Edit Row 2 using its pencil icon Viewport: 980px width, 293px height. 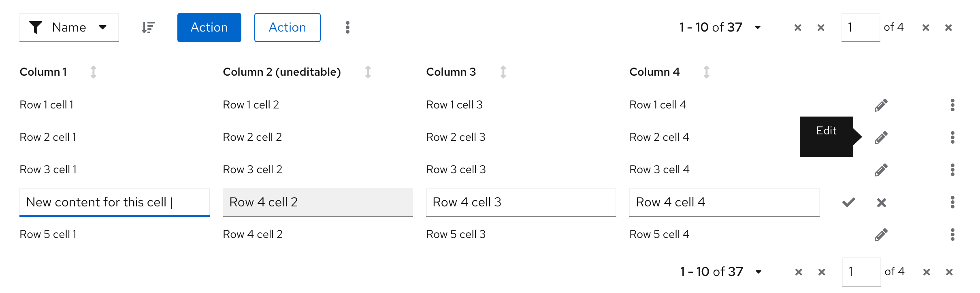tap(881, 138)
